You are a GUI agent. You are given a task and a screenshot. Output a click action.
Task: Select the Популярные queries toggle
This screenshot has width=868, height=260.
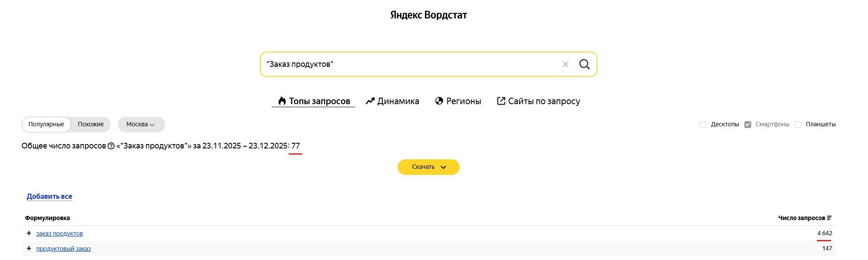tap(46, 125)
